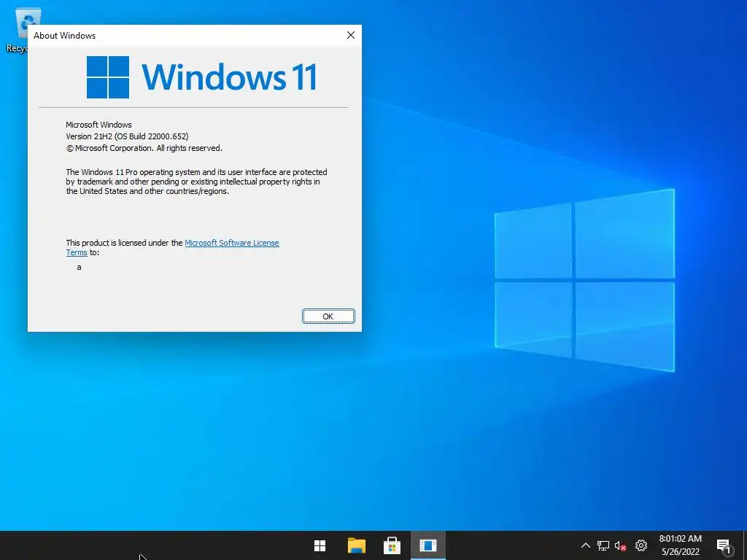This screenshot has width=747, height=560.
Task: Open File Explorer from the taskbar
Action: tap(356, 545)
